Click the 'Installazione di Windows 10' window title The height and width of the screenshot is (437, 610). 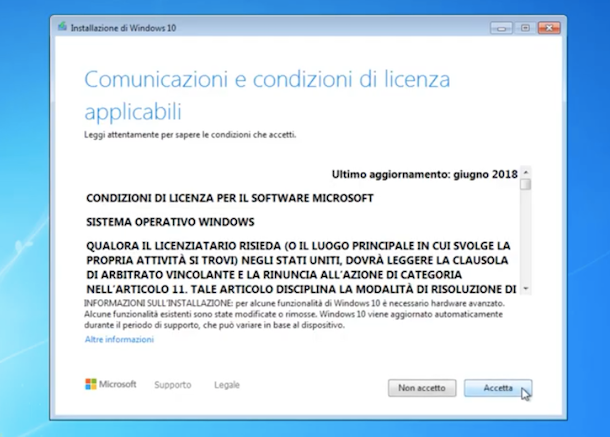[x=123, y=28]
